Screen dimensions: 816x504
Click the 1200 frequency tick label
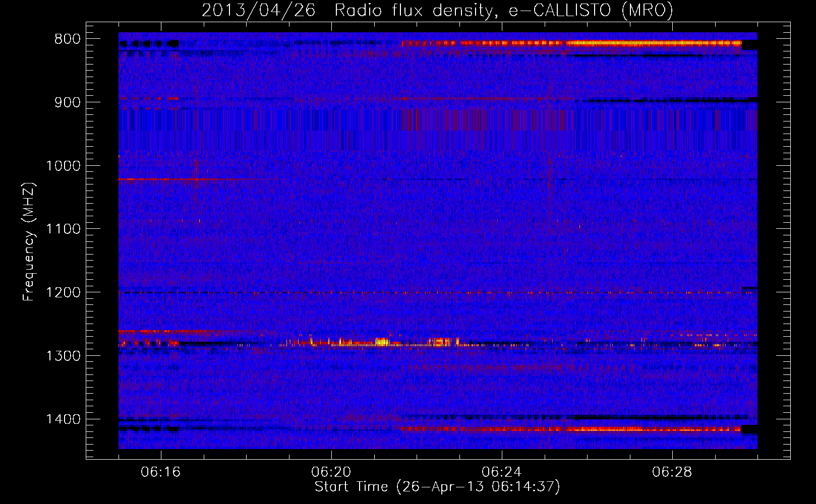pyautogui.click(x=63, y=292)
